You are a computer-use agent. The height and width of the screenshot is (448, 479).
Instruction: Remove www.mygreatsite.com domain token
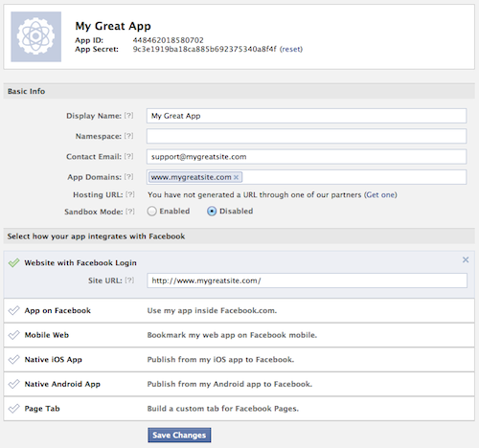pos(236,177)
